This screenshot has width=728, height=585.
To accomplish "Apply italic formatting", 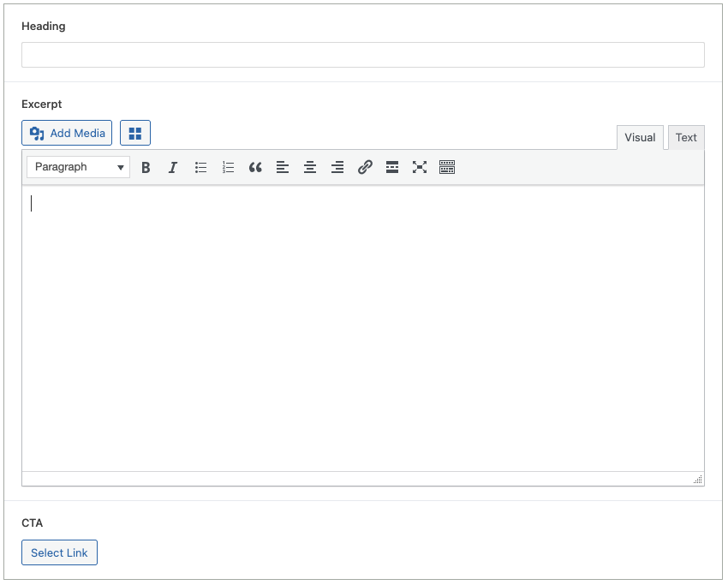I will tap(173, 167).
